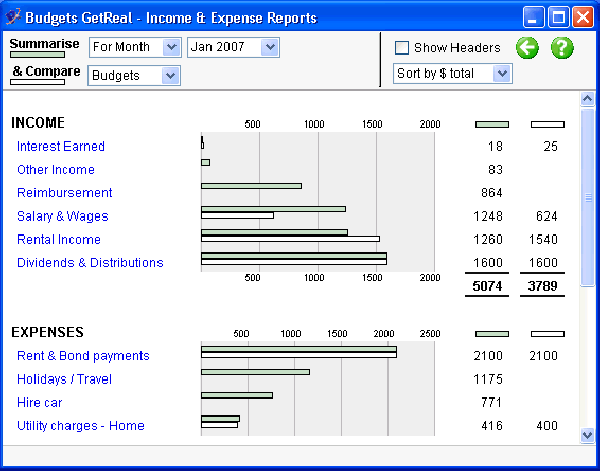Open Dividends & Distributions category
Viewport: 600px width, 471px height.
coord(90,263)
